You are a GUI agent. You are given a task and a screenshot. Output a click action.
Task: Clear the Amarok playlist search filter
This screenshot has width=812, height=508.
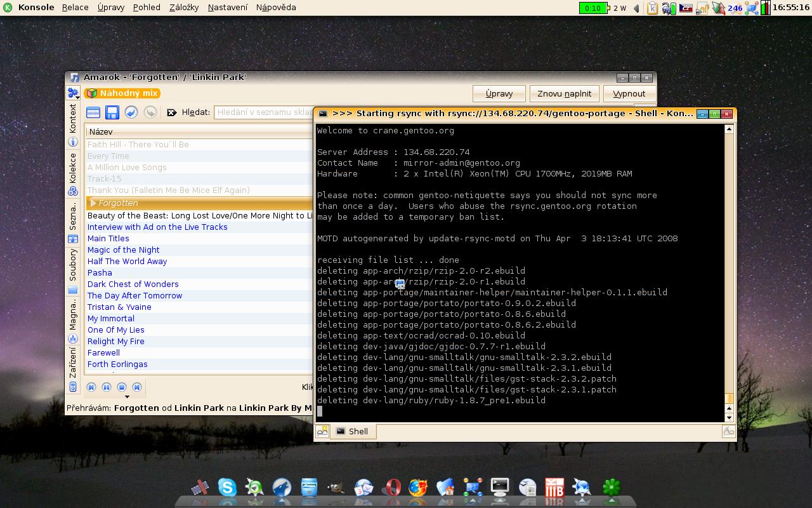pos(171,112)
